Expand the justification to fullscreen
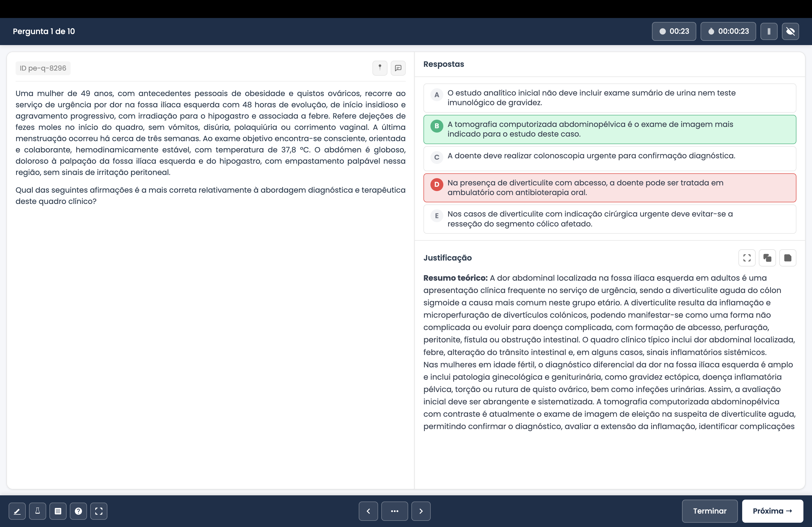Viewport: 812px width, 527px height. click(747, 258)
